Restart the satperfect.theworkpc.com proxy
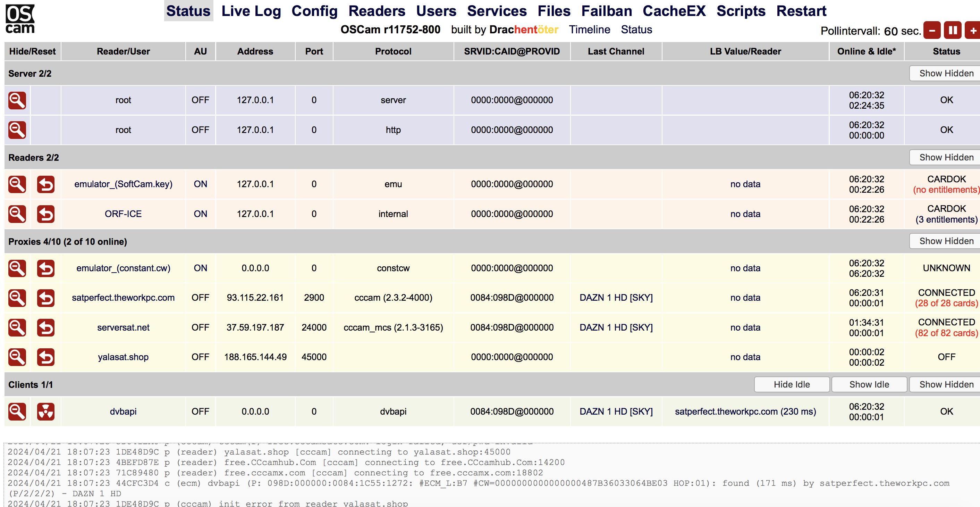 click(46, 298)
